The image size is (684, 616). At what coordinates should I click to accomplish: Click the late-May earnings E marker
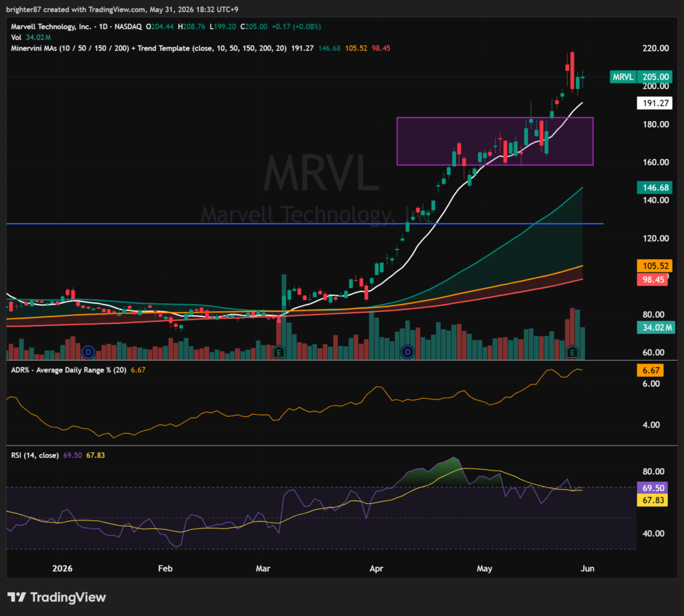pos(572,351)
